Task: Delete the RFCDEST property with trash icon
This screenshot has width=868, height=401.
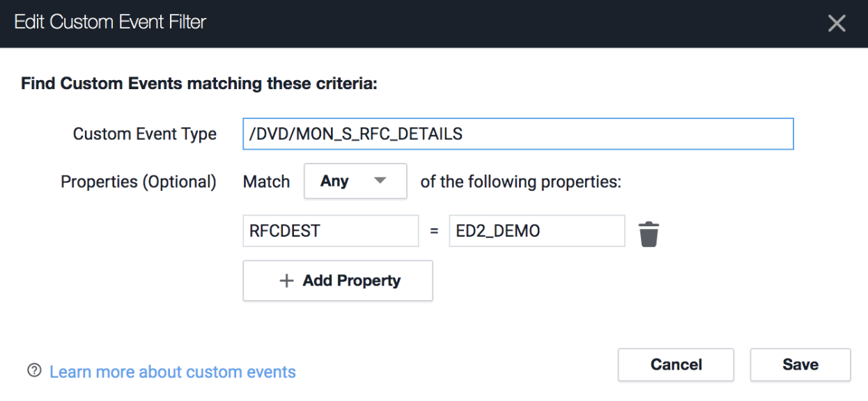Action: (x=649, y=234)
